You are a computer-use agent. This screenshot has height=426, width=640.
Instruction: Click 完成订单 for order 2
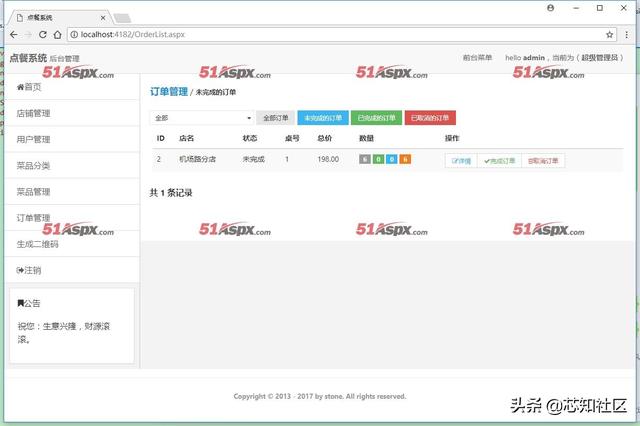coord(499,161)
